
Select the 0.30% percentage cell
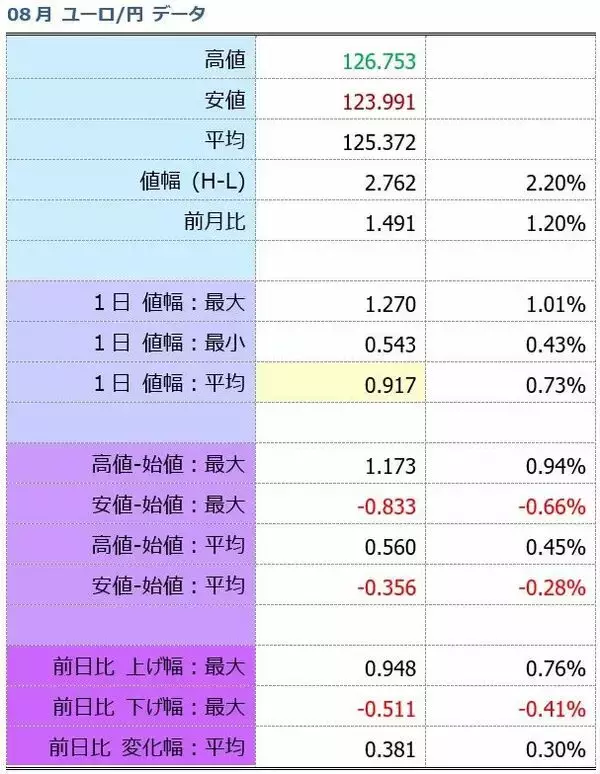555,749
